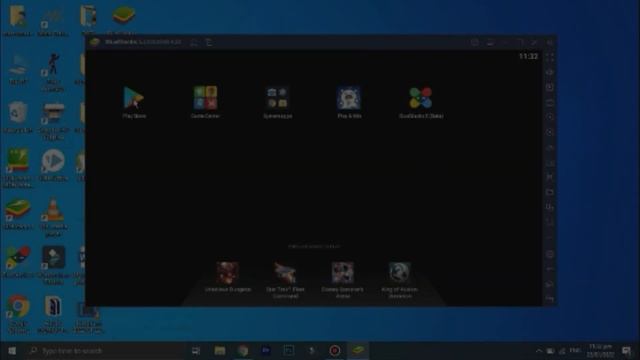Switch to Chrome in the taskbar
The height and width of the screenshot is (360, 640).
coord(243,351)
